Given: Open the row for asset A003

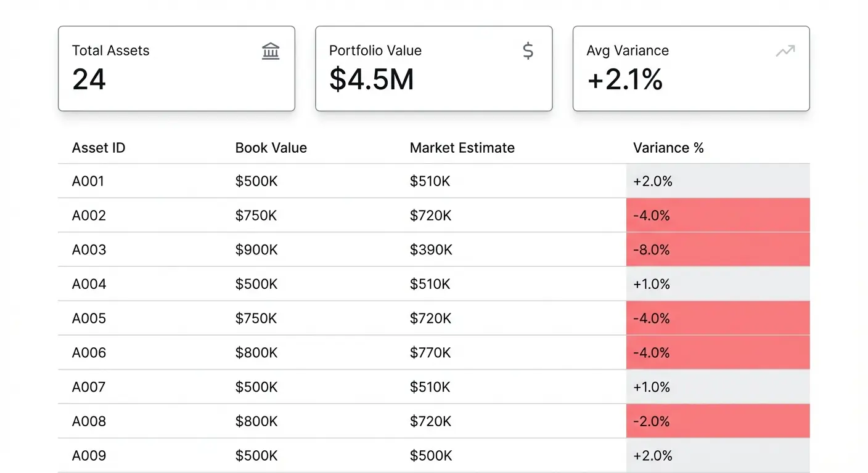Looking at the screenshot, I should [x=89, y=249].
